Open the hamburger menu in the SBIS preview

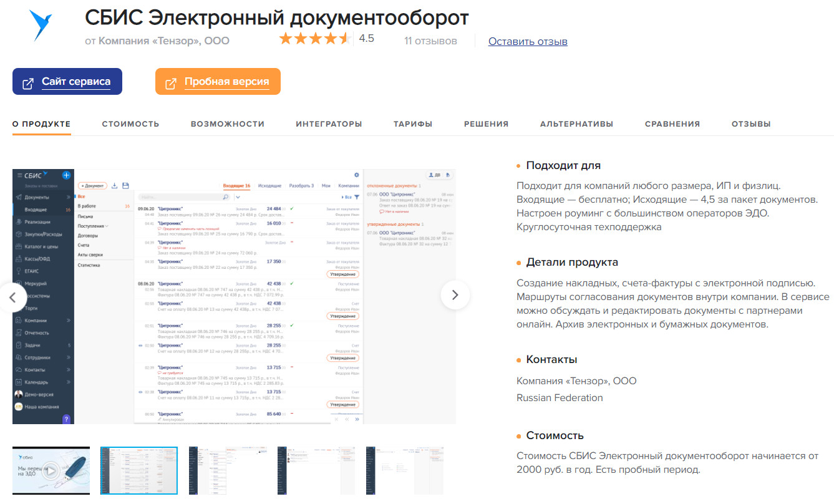[20, 175]
